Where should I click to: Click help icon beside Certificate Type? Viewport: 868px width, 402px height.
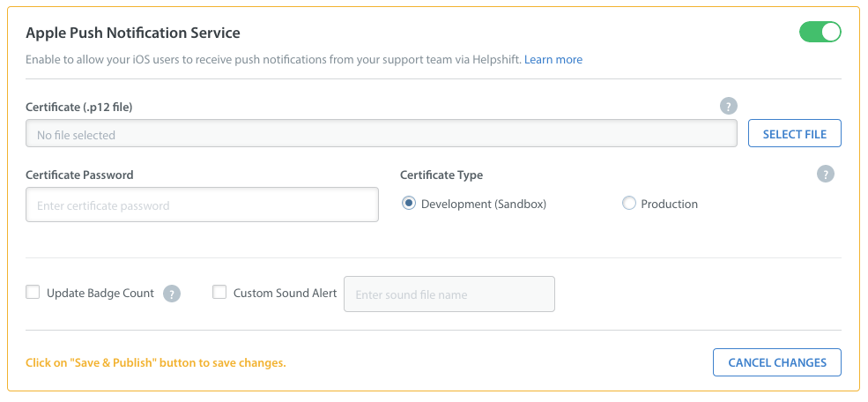[826, 174]
